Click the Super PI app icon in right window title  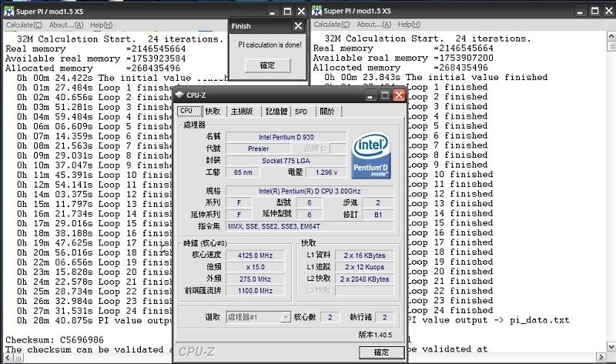(x=316, y=11)
